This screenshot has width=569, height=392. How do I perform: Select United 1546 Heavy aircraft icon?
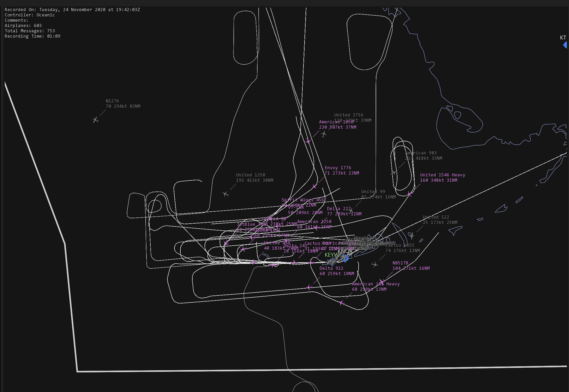410,194
